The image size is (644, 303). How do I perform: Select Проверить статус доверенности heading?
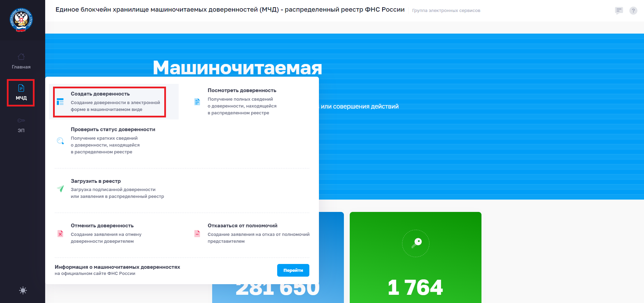click(113, 129)
